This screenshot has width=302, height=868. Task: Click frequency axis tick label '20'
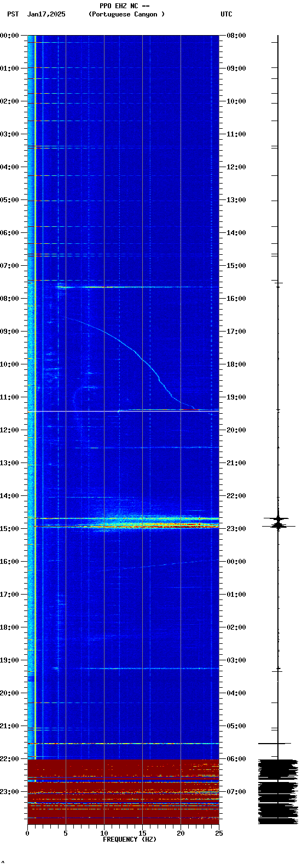181,833
